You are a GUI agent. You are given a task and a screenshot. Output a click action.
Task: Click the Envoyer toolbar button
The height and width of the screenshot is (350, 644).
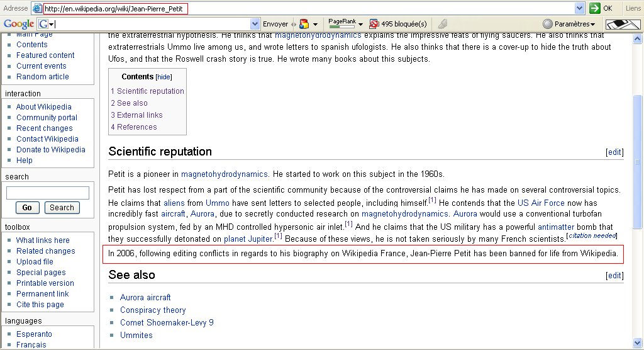(x=275, y=25)
